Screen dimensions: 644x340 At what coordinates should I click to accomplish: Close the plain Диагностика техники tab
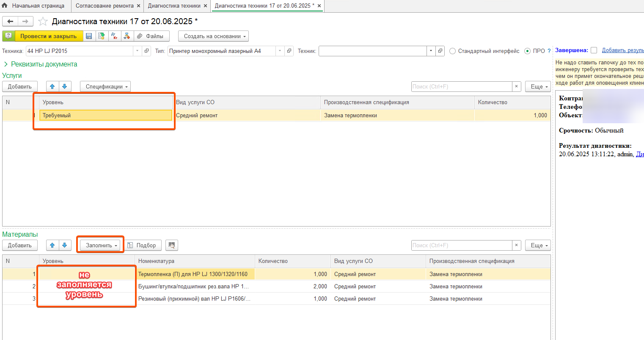click(x=205, y=6)
